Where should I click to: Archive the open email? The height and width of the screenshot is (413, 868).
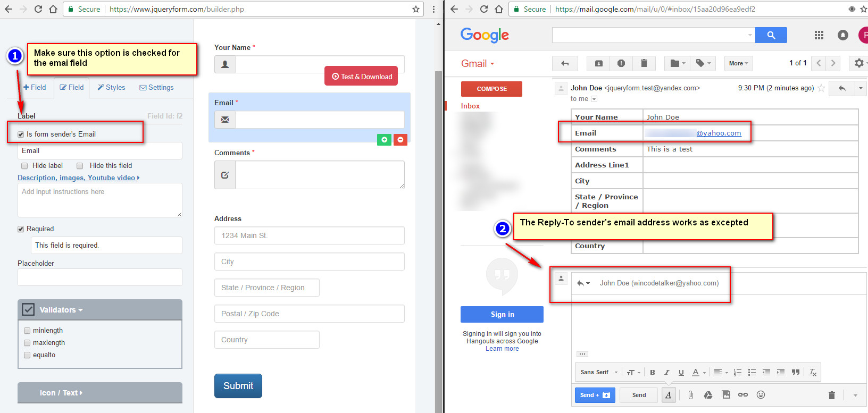(598, 63)
